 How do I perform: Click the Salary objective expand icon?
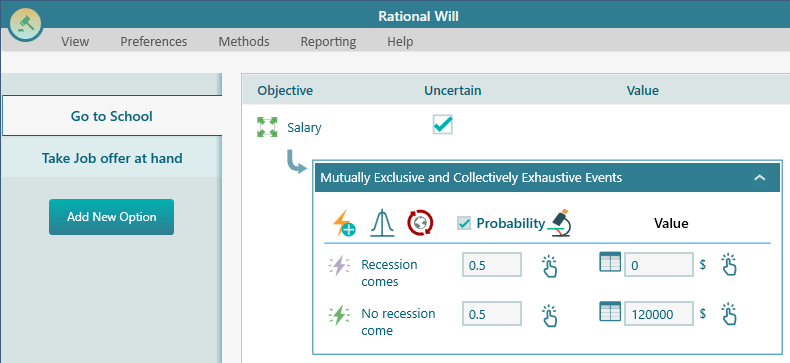point(267,127)
